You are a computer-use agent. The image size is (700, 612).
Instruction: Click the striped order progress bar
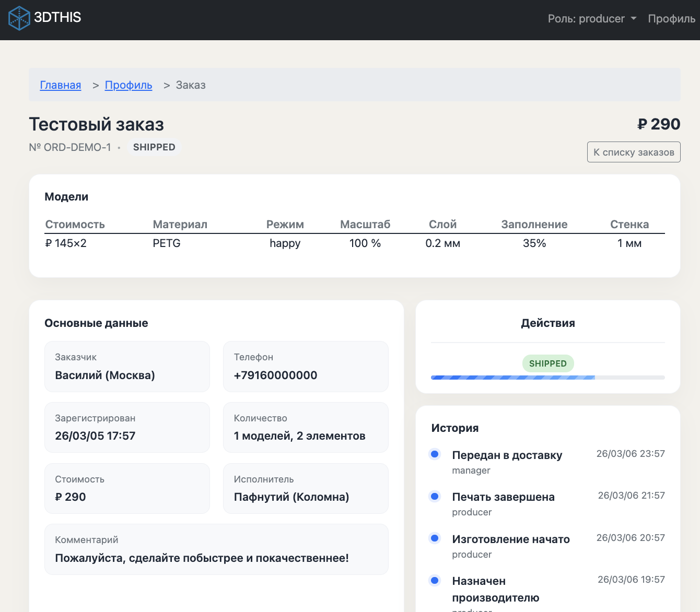[512, 378]
